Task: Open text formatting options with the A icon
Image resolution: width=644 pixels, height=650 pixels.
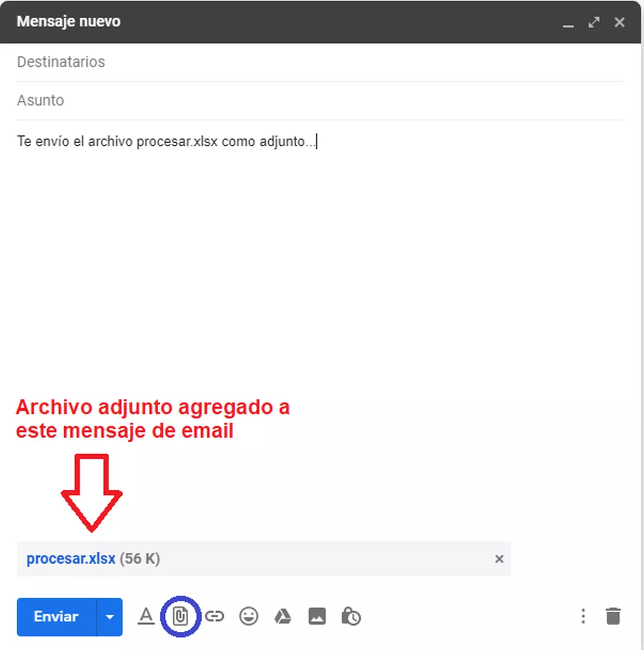Action: pos(147,616)
